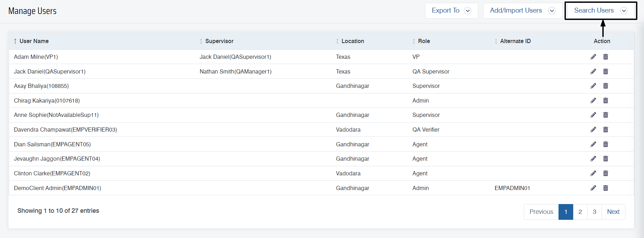The width and height of the screenshot is (644, 238).
Task: Edit the Adam Milne(VP1) user
Action: point(593,57)
